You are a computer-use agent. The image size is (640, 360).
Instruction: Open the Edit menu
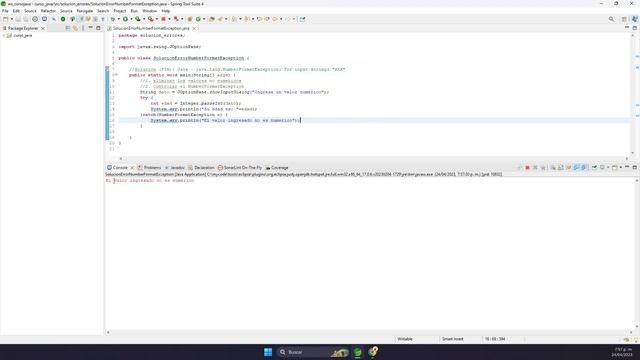pyautogui.click(x=16, y=11)
